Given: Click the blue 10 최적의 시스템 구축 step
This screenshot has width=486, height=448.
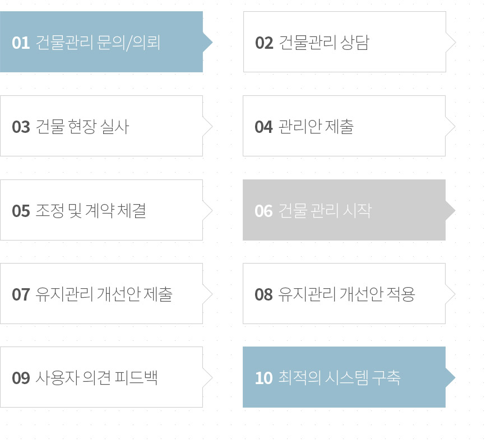Looking at the screenshot, I should click(344, 377).
